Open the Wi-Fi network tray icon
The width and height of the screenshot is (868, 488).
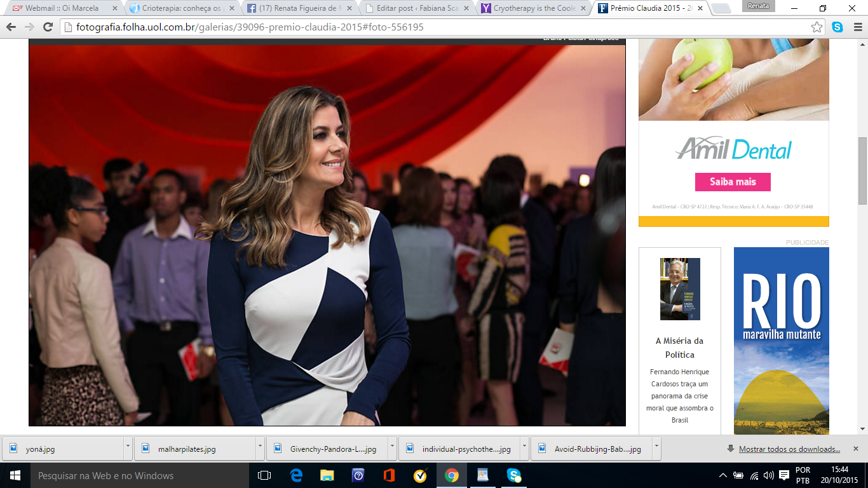click(754, 475)
